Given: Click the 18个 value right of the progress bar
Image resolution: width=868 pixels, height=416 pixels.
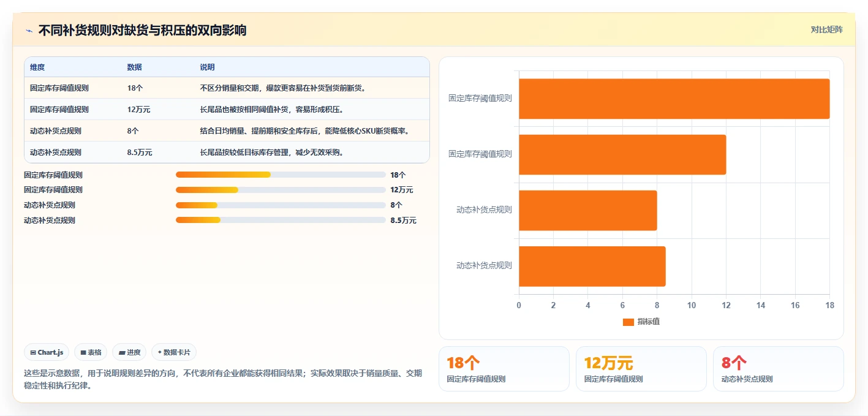Looking at the screenshot, I should point(398,175).
